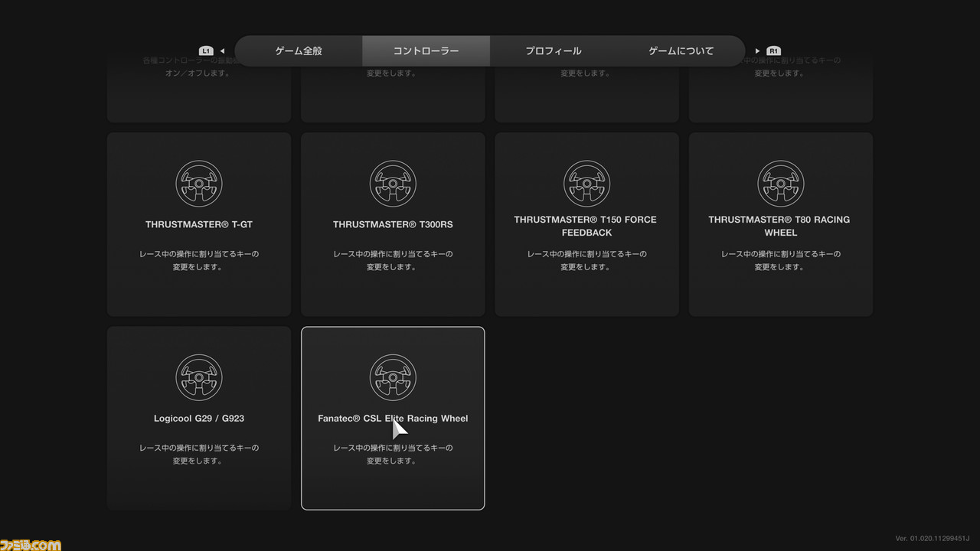The width and height of the screenshot is (980, 551).
Task: Click the description text under THRUSTMASTER T300RS
Action: point(393,260)
